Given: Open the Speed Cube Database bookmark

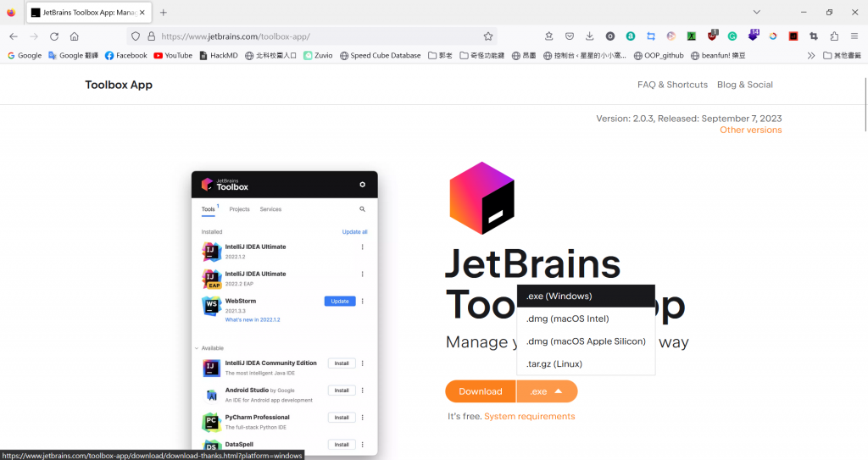Looking at the screenshot, I should pyautogui.click(x=381, y=55).
